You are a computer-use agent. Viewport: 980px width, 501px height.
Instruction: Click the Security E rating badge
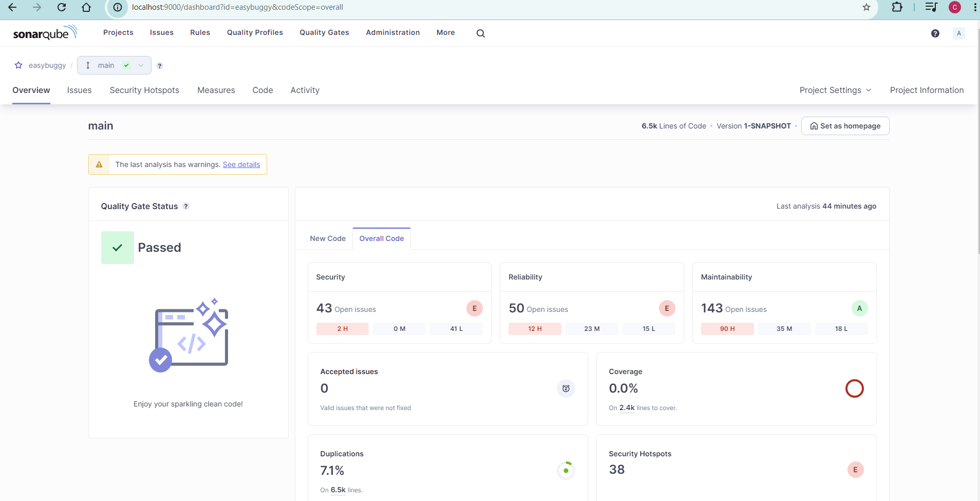475,308
